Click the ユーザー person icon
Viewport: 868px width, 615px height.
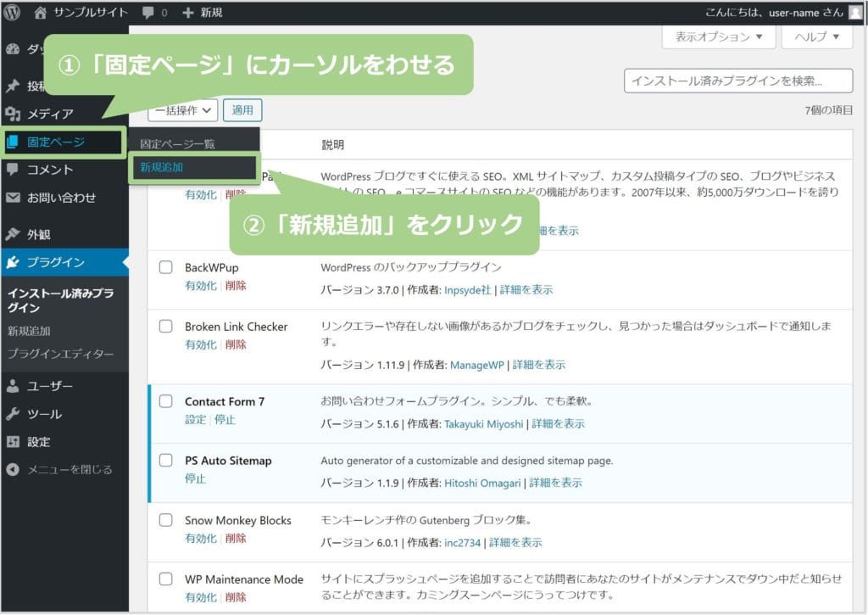pyautogui.click(x=13, y=386)
